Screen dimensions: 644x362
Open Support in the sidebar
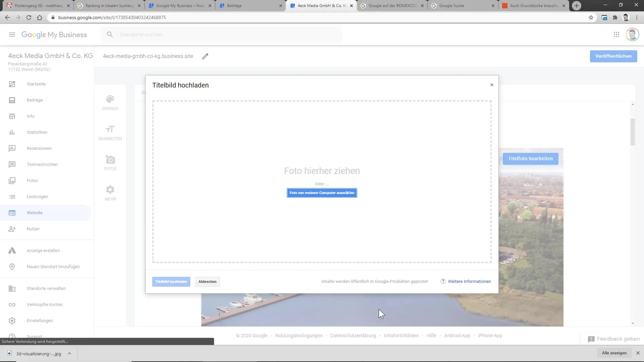pos(35,336)
